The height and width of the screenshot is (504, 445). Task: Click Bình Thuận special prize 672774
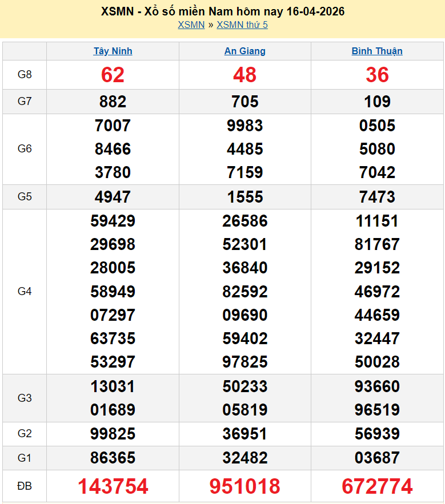(x=377, y=486)
